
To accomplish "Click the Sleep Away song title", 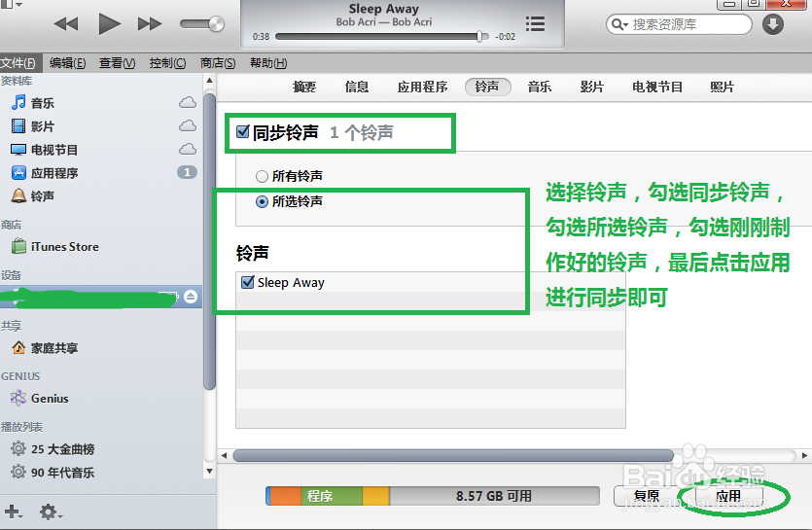I will click(384, 9).
